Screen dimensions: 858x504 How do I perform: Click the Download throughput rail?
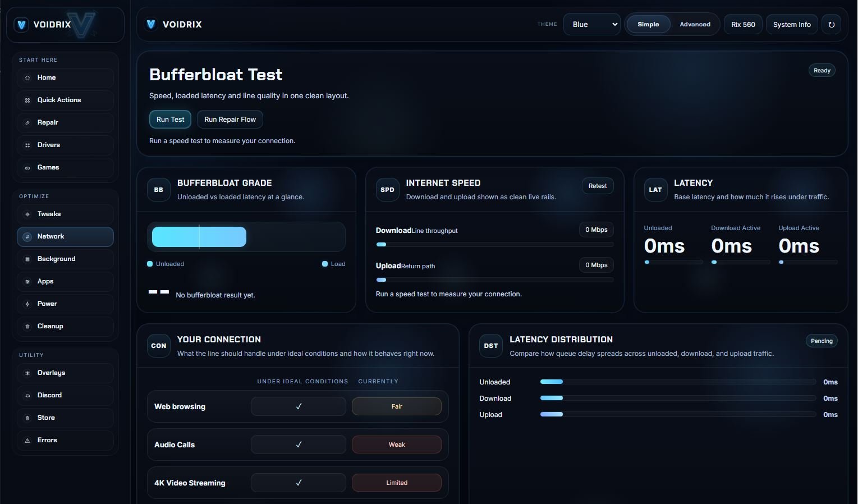coord(494,245)
